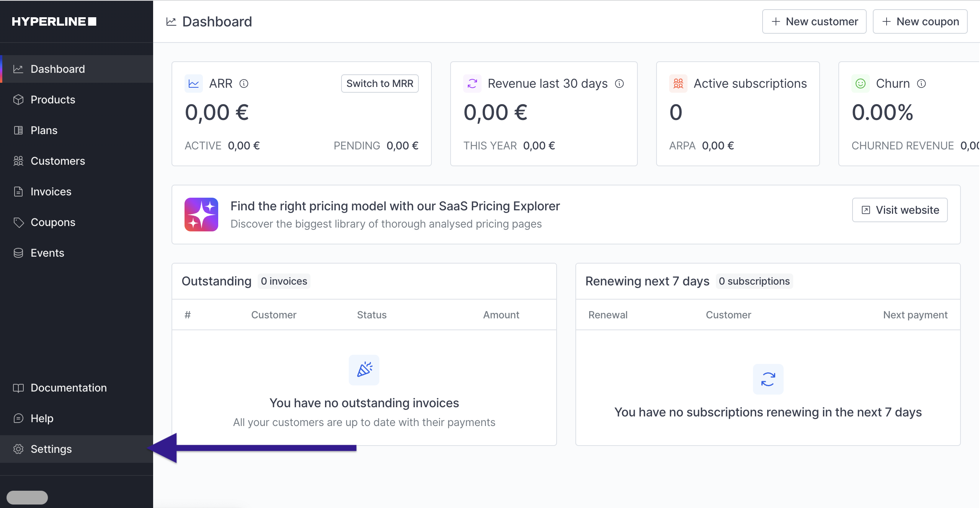
Task: Open Settings in the sidebar
Action: pyautogui.click(x=51, y=449)
